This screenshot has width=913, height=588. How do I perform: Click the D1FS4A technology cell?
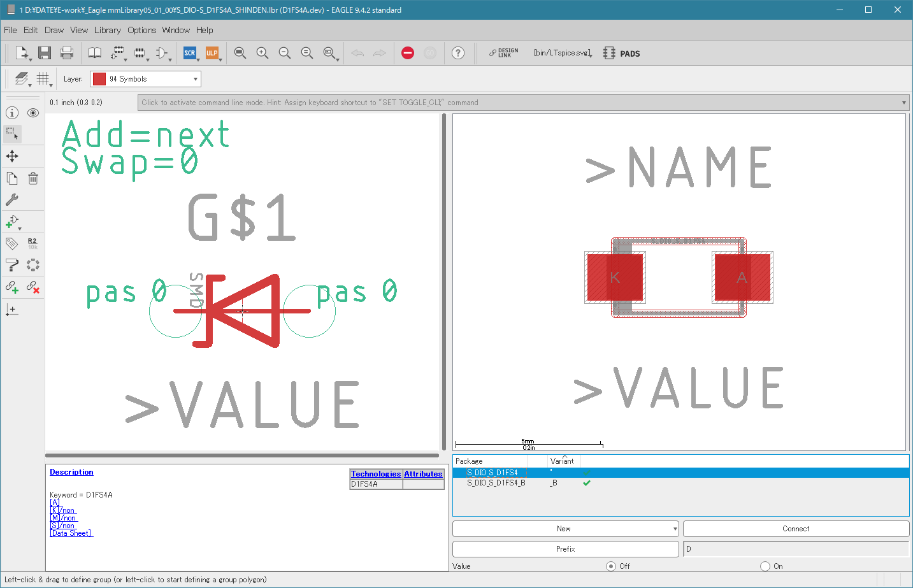click(x=376, y=484)
